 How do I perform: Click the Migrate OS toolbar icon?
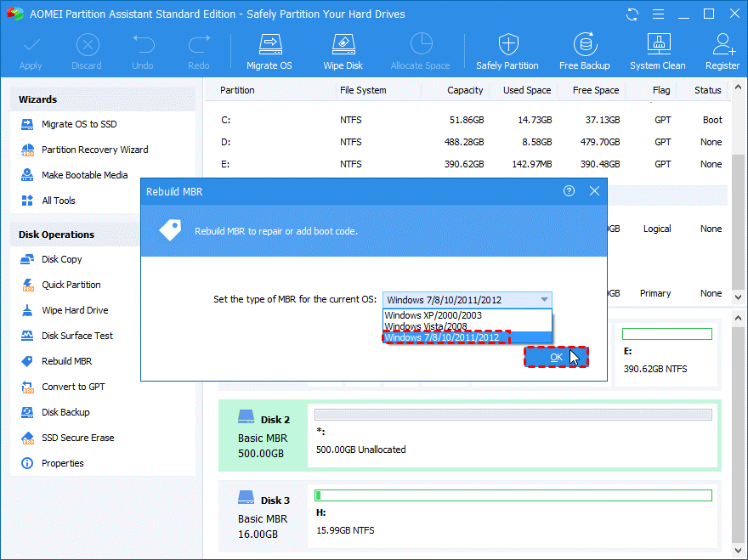269,51
